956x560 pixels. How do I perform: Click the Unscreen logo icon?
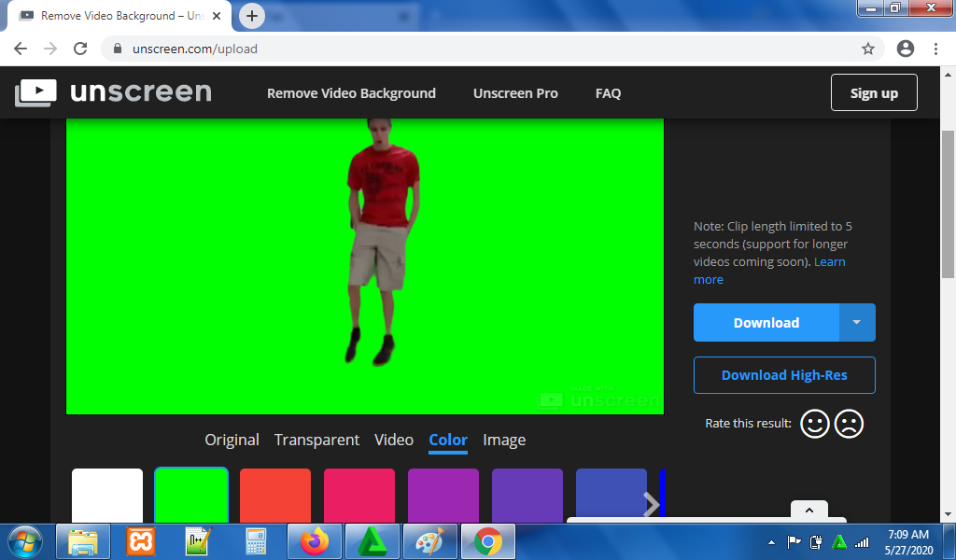pos(36,92)
